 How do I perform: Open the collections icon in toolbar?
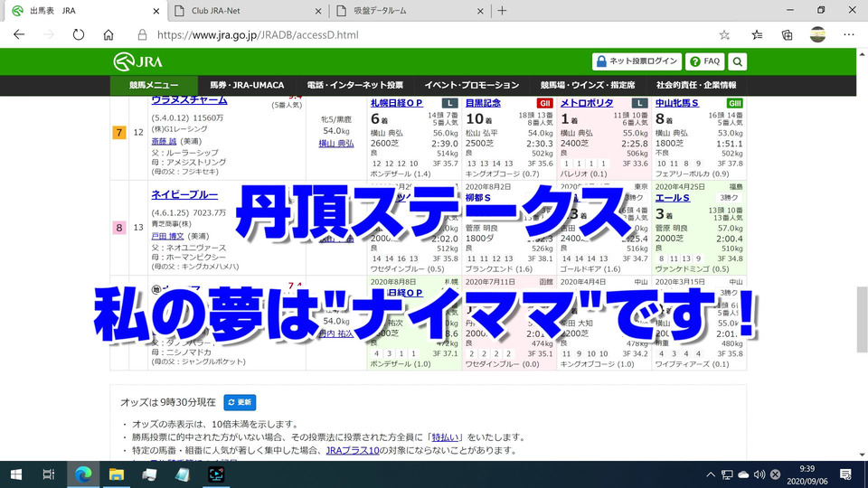[787, 35]
